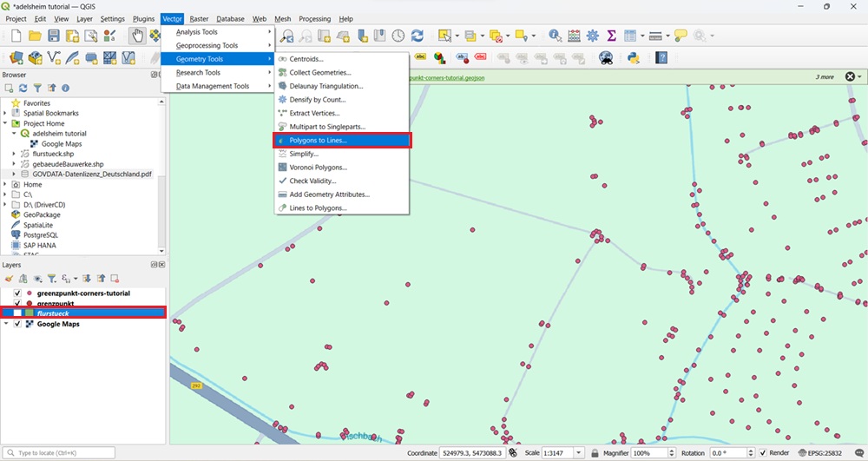Screen dimensions: 868x461
Task: Toggle the Render checkbox in status bar
Action: [763, 453]
